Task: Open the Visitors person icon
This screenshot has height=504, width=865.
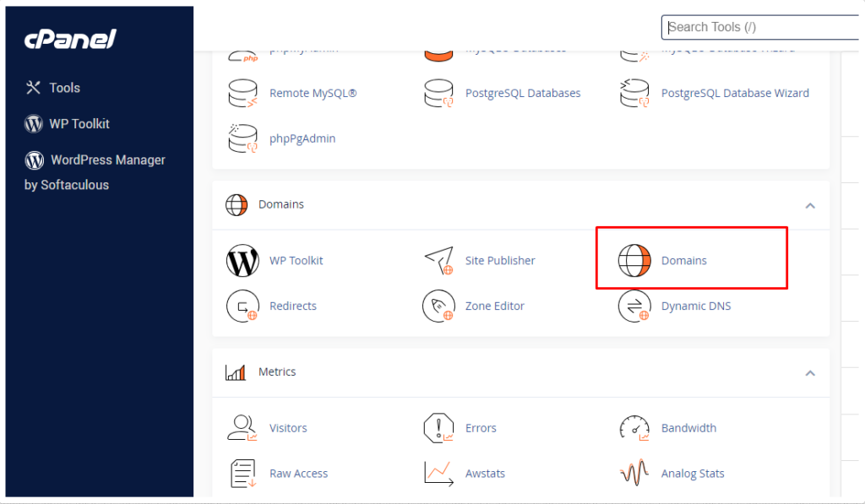Action: pyautogui.click(x=242, y=428)
